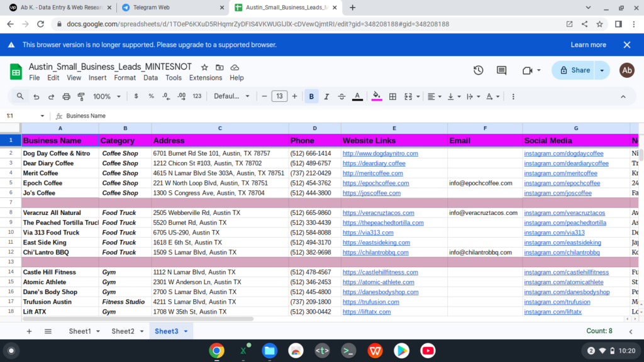
Task: Open the Files app from the shelf
Action: point(269,351)
